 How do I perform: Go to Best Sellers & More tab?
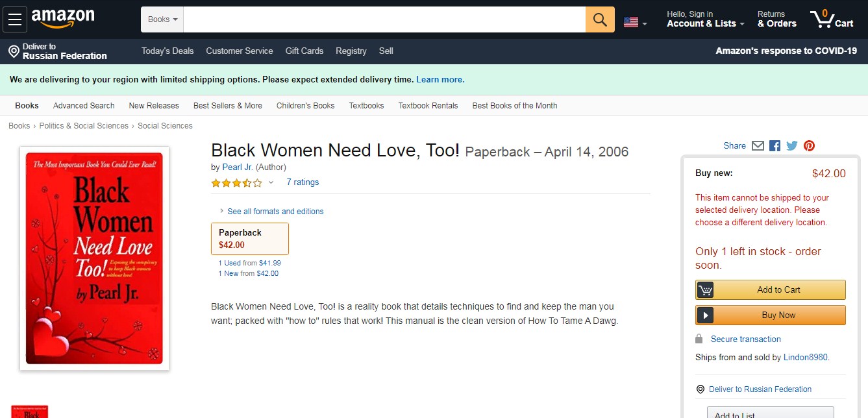(x=228, y=106)
